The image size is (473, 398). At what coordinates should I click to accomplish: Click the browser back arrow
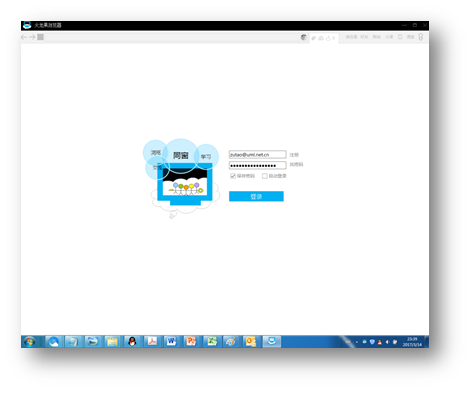click(24, 37)
